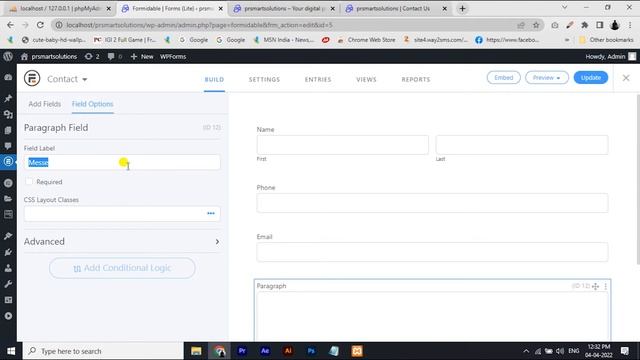Click the move handle on Paragraph field

click(x=596, y=286)
